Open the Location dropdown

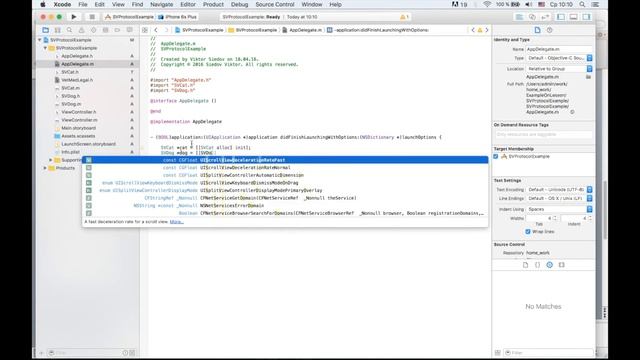559,69
